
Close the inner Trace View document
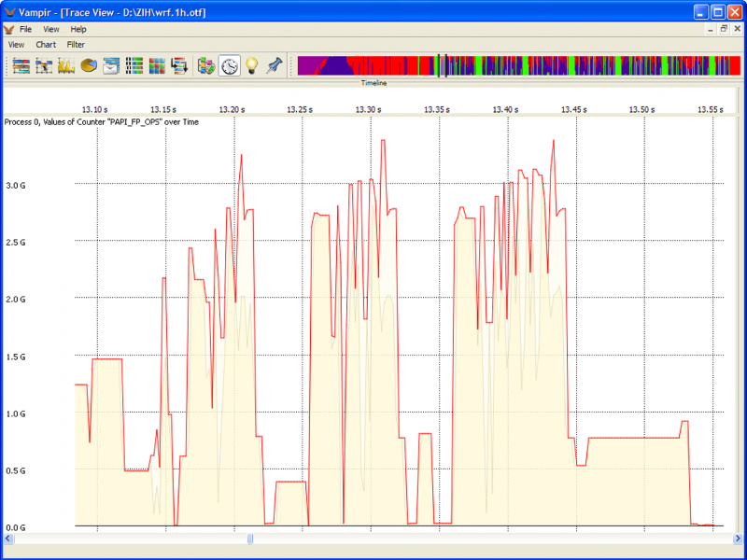click(x=737, y=29)
